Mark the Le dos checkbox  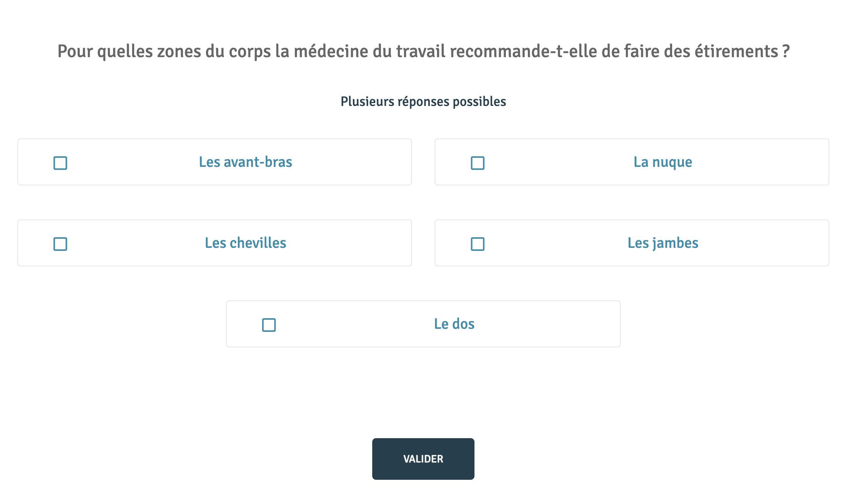[x=269, y=325]
